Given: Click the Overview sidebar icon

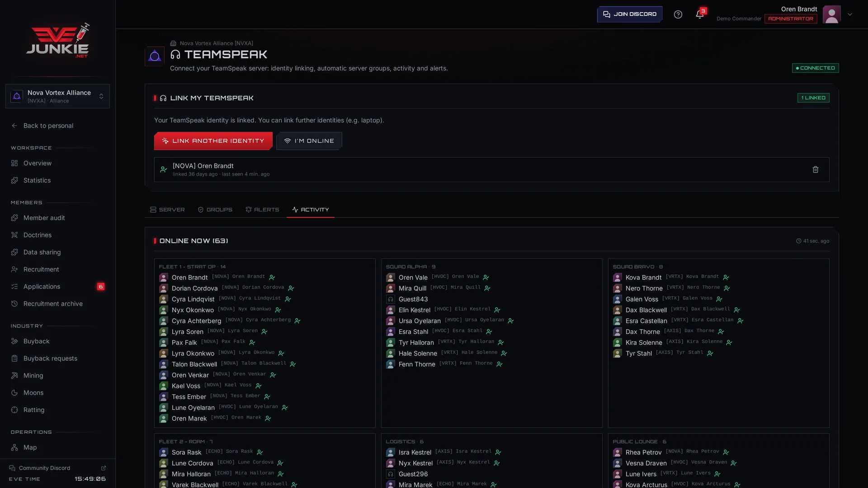Looking at the screenshot, I should [x=14, y=163].
